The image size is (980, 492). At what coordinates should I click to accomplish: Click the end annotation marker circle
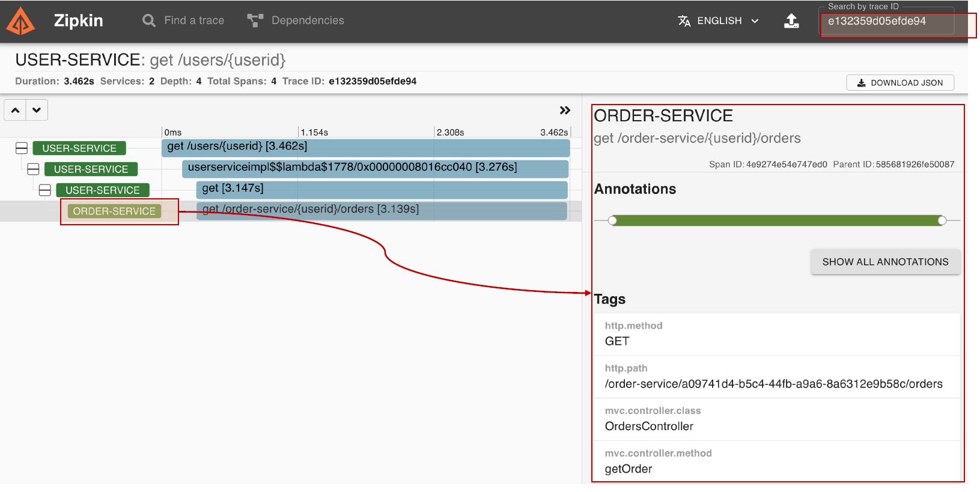coord(942,220)
